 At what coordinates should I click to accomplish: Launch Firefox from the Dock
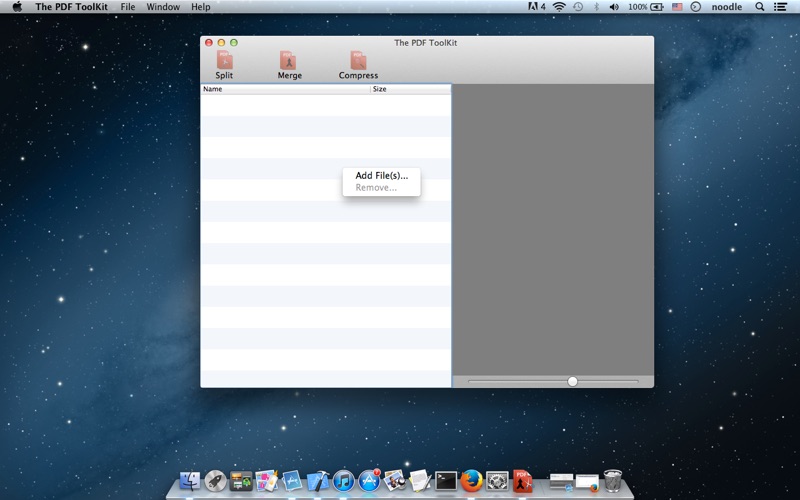point(471,481)
